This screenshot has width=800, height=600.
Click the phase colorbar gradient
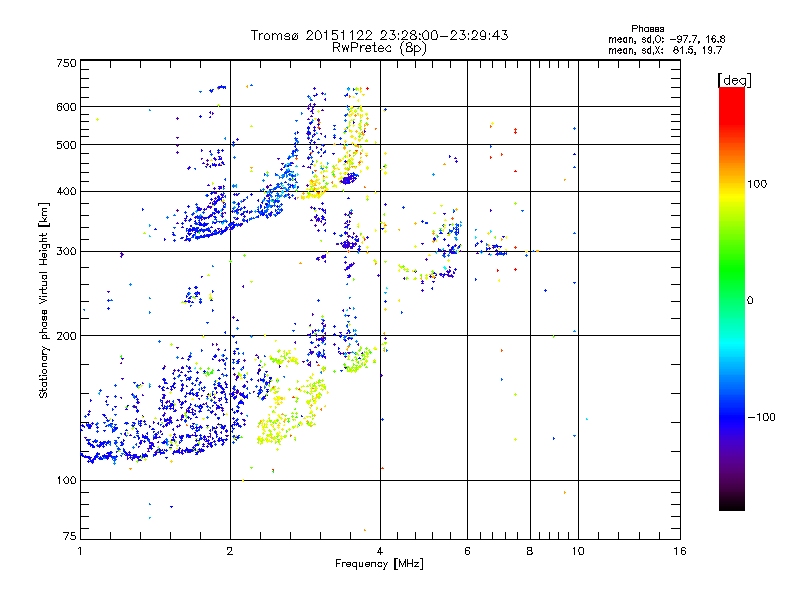[x=732, y=298]
